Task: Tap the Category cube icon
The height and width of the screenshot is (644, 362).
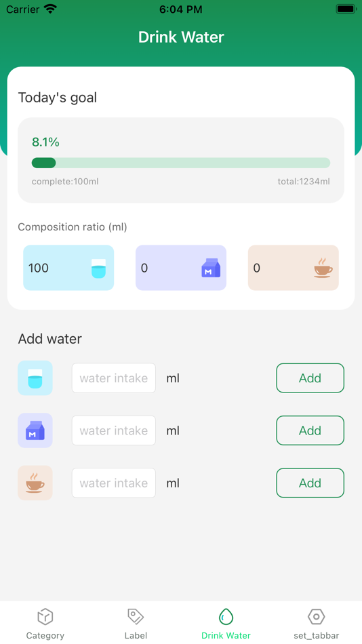Action: tap(45, 616)
